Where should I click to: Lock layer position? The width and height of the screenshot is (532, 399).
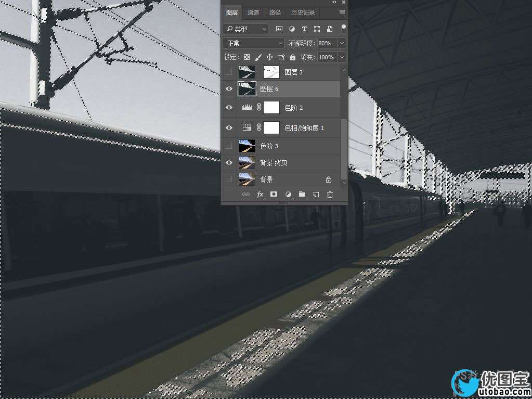(270, 57)
